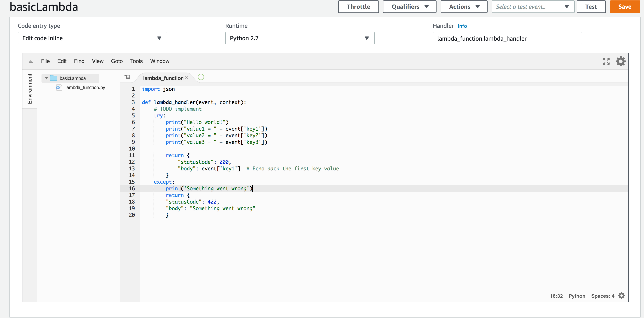Follow the Handler Info link
This screenshot has height=318, width=644.
point(462,26)
